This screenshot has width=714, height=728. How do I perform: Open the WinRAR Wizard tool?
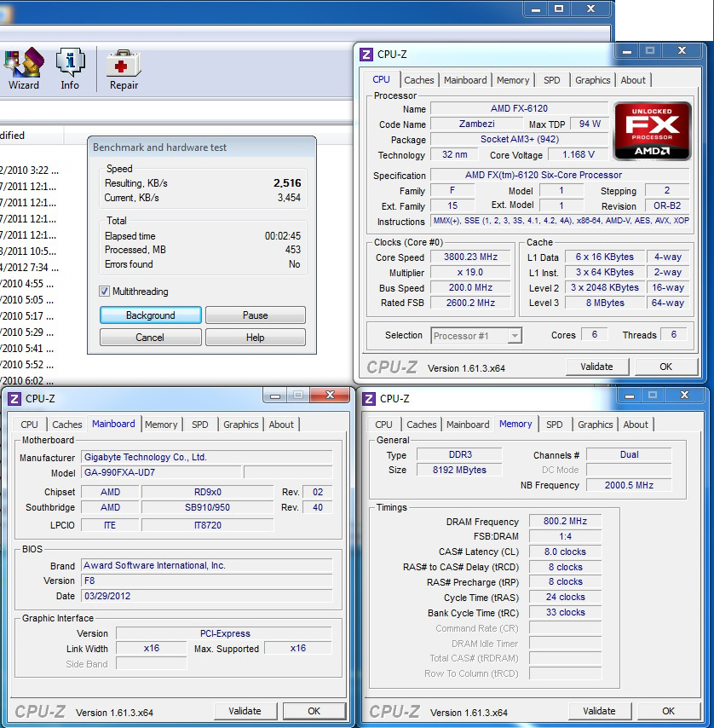pos(24,69)
